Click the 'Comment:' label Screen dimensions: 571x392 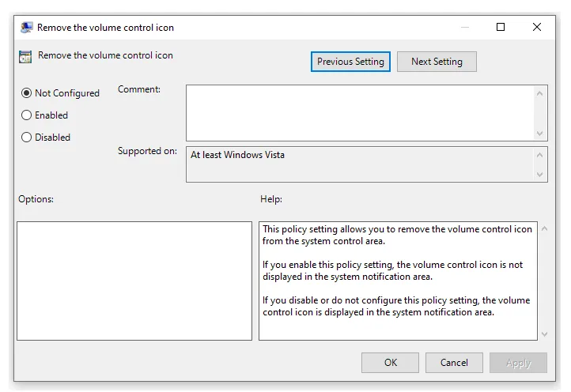(139, 89)
